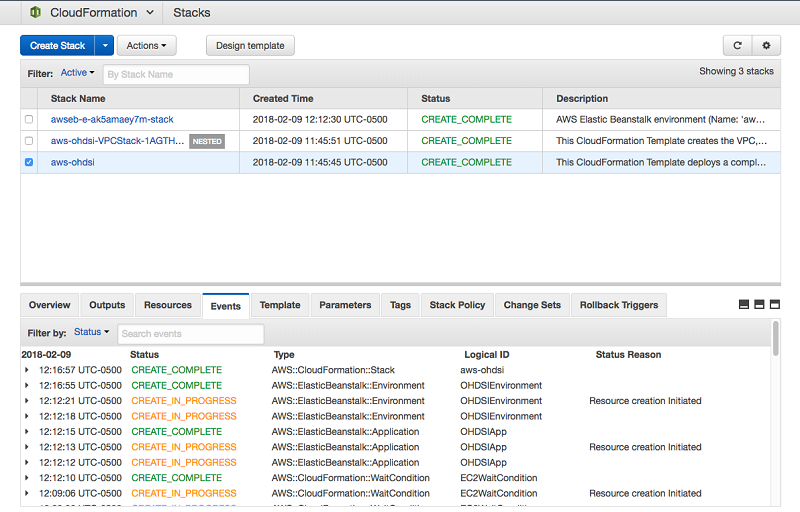Open the Create Stack split-button arrow
The width and height of the screenshot is (800, 512).
tap(104, 45)
